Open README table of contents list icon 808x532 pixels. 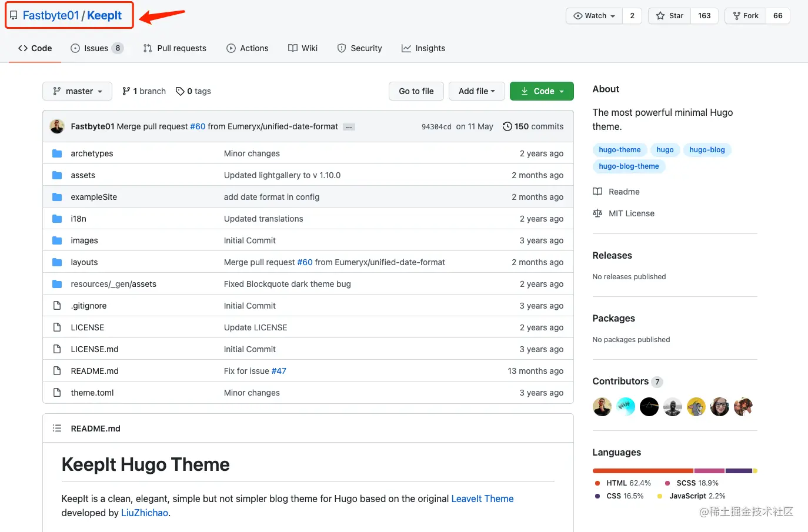click(x=57, y=429)
